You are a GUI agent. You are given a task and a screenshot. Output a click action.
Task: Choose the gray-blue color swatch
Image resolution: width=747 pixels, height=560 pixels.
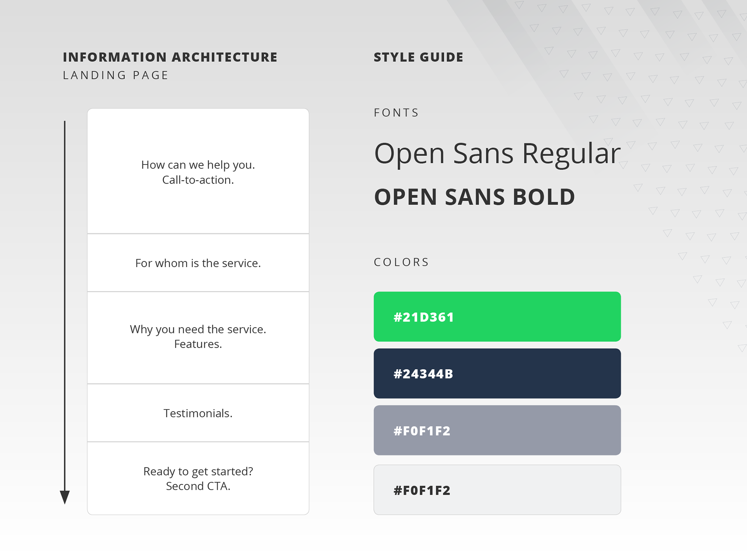point(497,430)
